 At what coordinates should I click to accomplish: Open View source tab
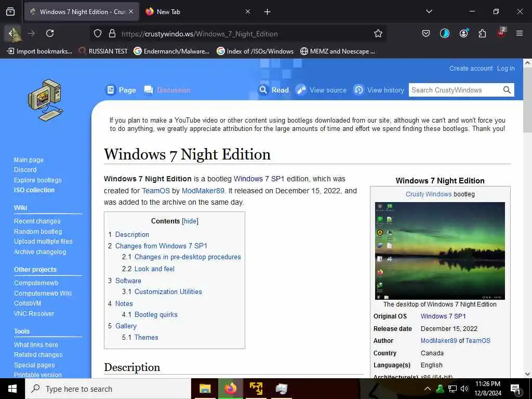321,90
